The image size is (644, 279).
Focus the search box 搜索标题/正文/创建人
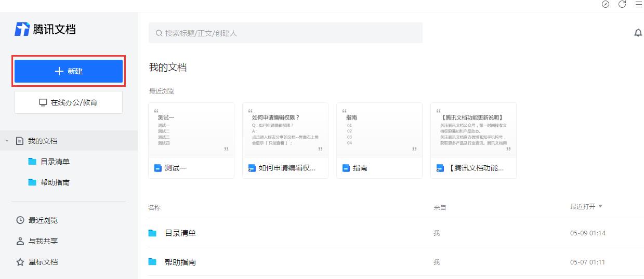[x=285, y=33]
